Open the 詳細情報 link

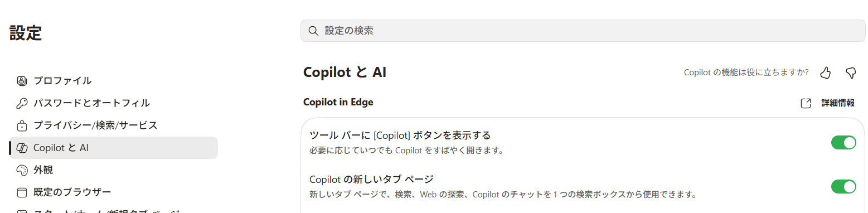[x=838, y=103]
